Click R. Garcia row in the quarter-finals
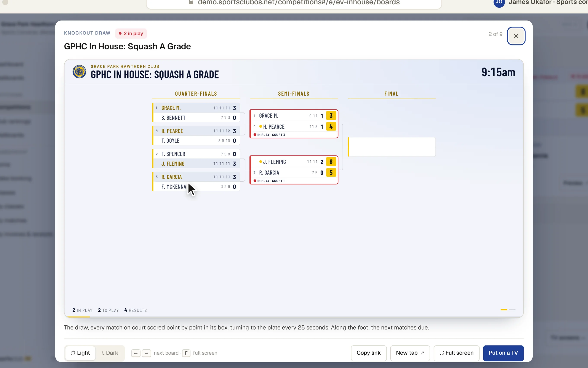The height and width of the screenshot is (368, 588). pos(196,177)
